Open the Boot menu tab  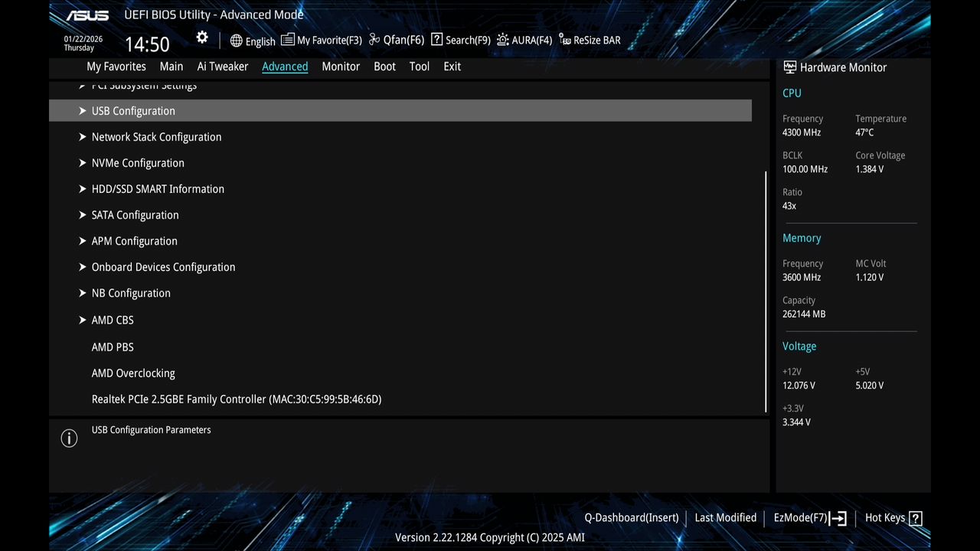pyautogui.click(x=384, y=67)
